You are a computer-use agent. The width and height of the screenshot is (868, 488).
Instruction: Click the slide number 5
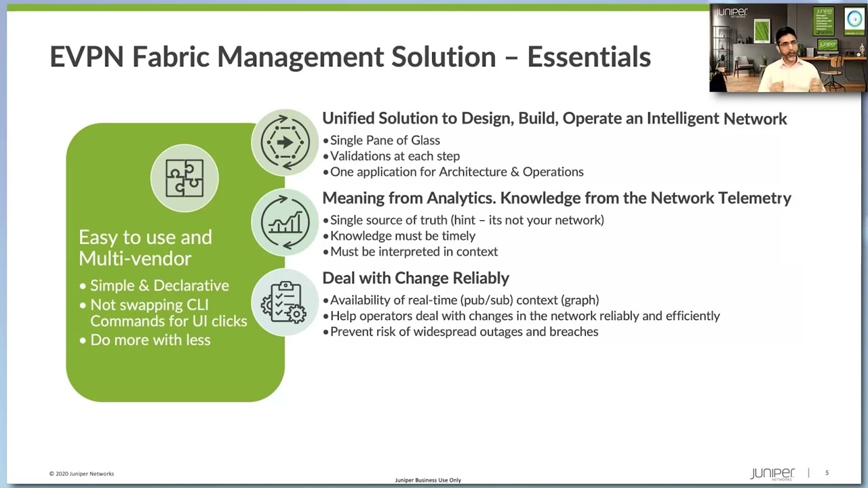(827, 472)
